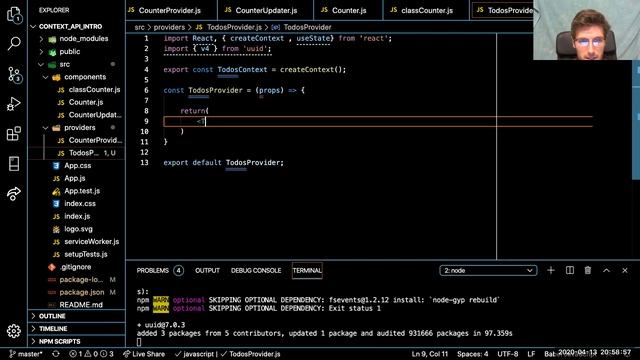Open the Manage gear icon
This screenshot has width=640, height=360.
[14, 331]
